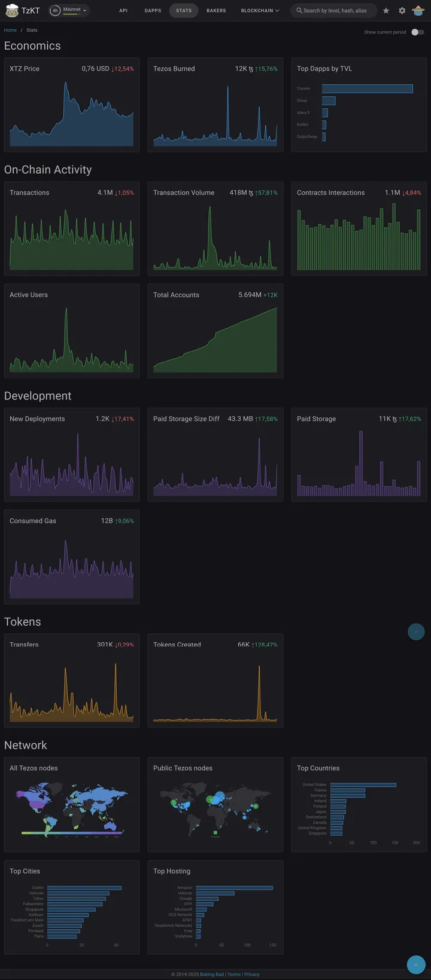The height and width of the screenshot is (980, 431).
Task: Open the settings gear icon
Action: tap(402, 10)
